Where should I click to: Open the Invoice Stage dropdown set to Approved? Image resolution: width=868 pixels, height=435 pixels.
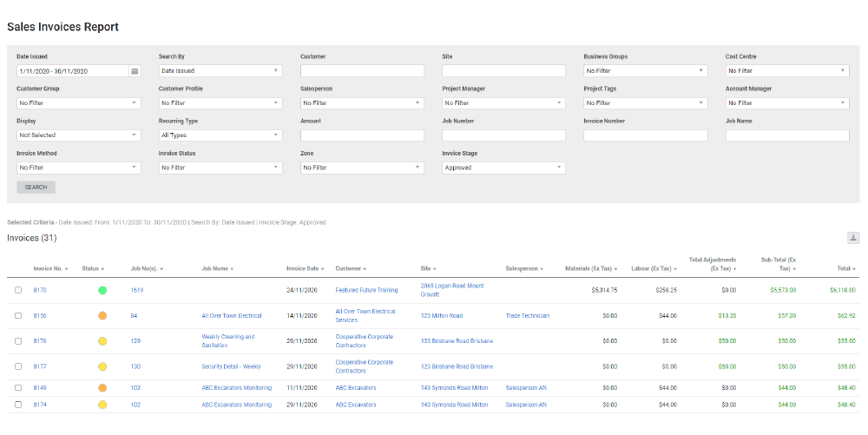[503, 168]
